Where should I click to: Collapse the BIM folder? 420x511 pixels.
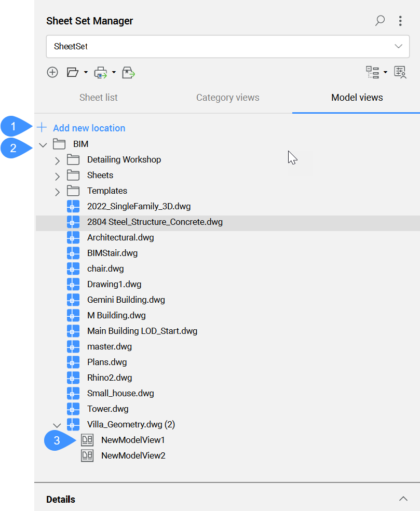43,144
